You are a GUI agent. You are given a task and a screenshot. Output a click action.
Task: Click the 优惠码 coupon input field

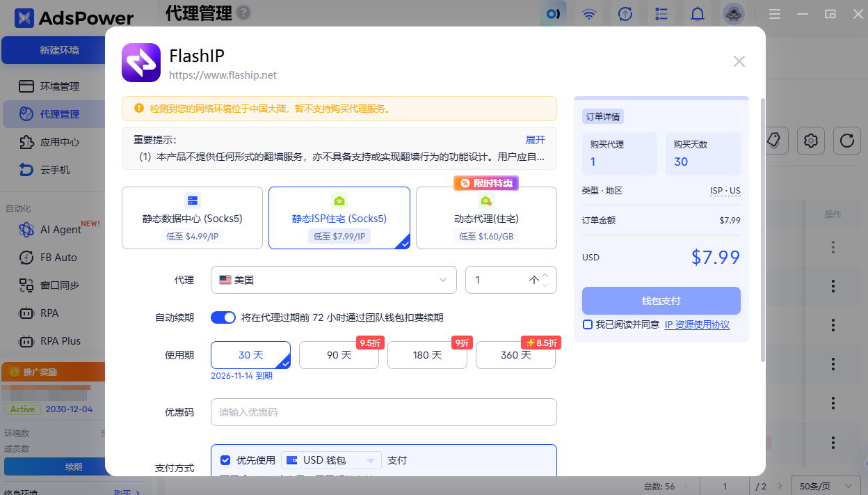pos(384,412)
